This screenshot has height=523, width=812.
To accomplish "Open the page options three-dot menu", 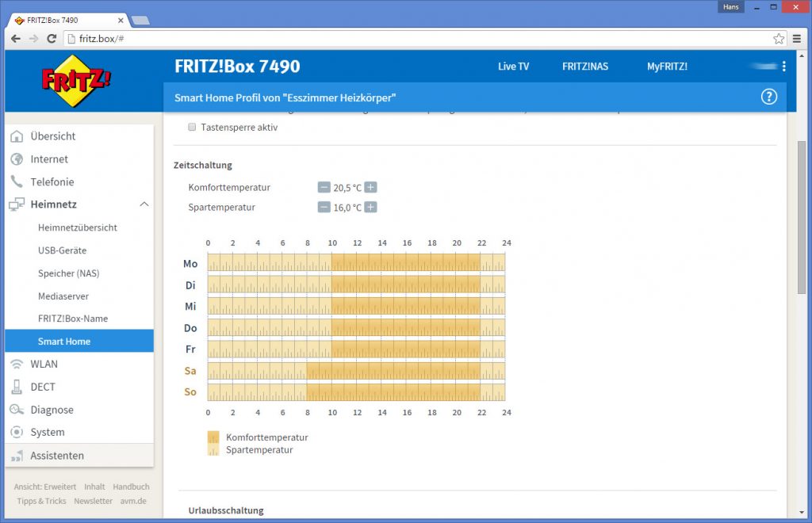I will 784,67.
